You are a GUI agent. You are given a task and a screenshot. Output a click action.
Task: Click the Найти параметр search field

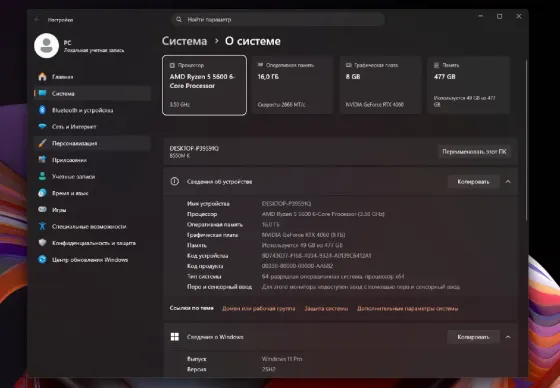(278, 19)
